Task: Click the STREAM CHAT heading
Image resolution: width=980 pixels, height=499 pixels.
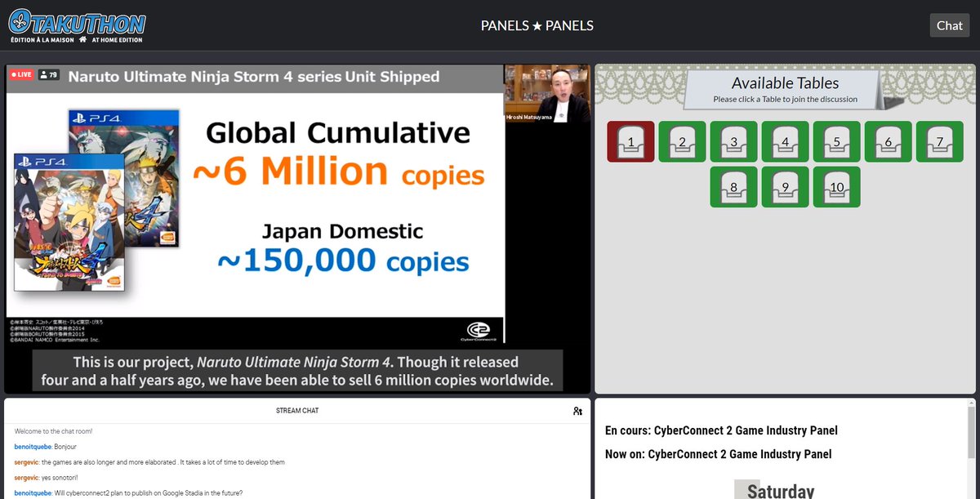Action: 297,411
